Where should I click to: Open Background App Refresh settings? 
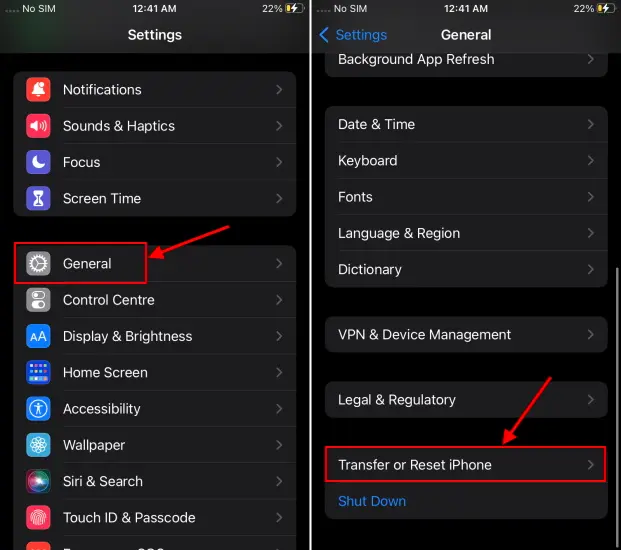tap(466, 63)
